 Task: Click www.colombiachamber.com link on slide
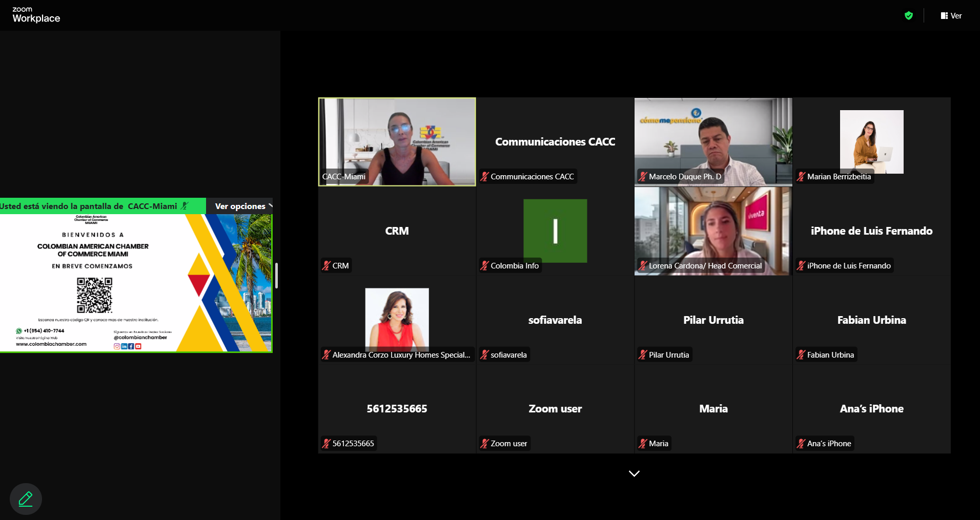point(51,344)
